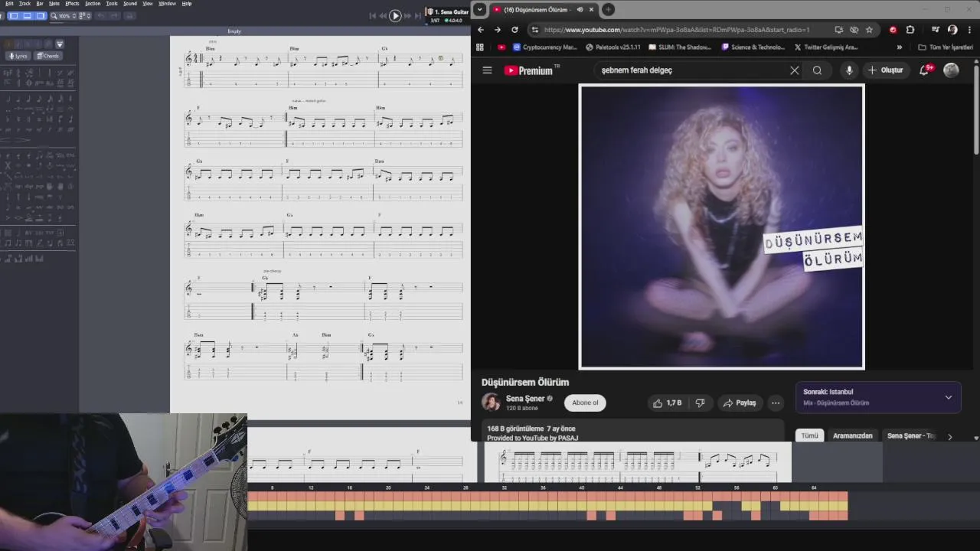
Task: Click the Lyrics button in edition panel
Action: [x=18, y=56]
